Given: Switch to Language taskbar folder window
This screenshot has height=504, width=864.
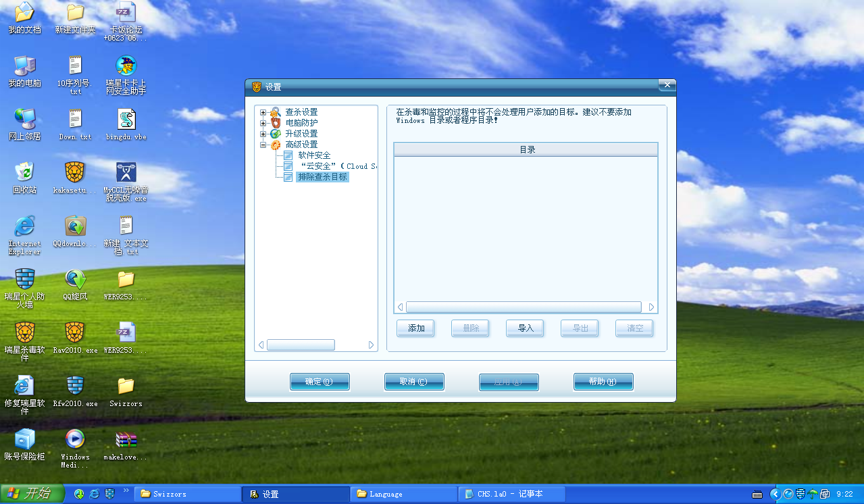Looking at the screenshot, I should 403,494.
